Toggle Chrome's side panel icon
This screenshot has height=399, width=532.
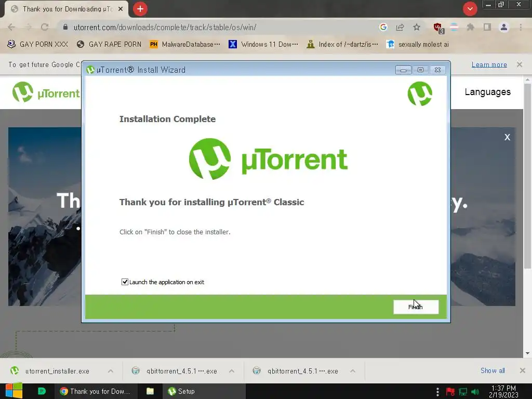[x=487, y=27]
